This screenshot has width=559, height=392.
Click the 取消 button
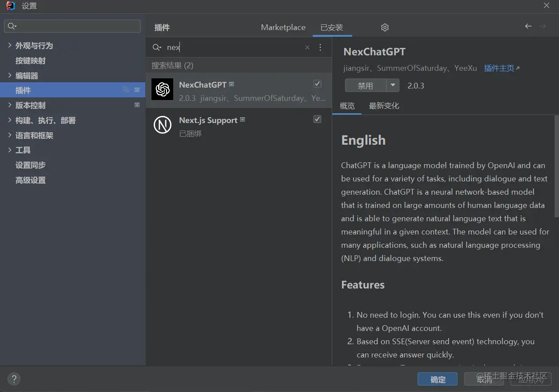pyautogui.click(x=485, y=379)
